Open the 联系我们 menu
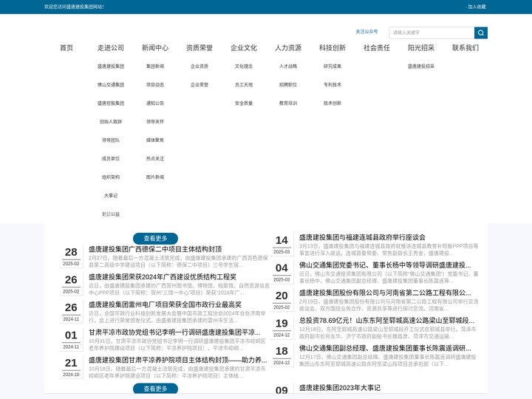Screen dimensions: 532x399 [x=465, y=48]
